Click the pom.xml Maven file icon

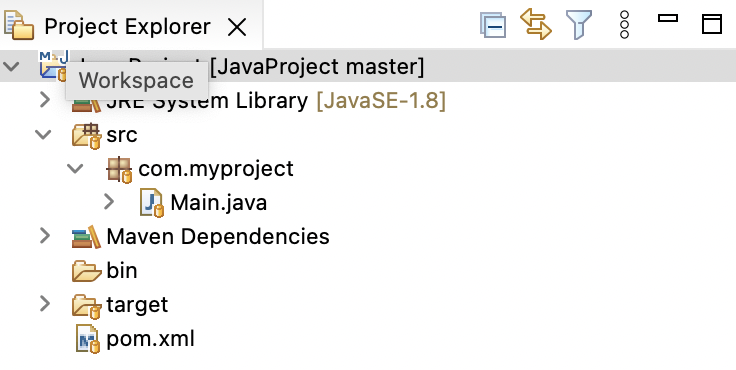coord(87,339)
